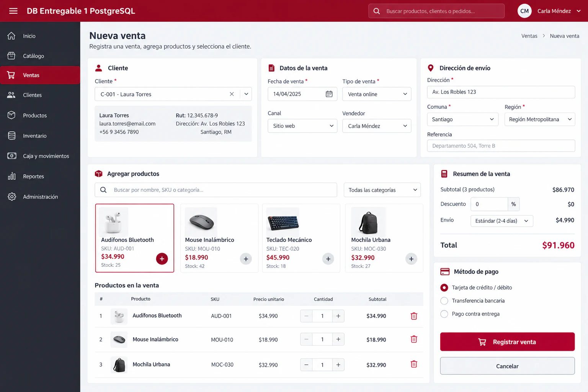Viewport: 588px width, 392px height.
Task: Open Canal dropdown showing Sitio web
Action: click(x=302, y=126)
